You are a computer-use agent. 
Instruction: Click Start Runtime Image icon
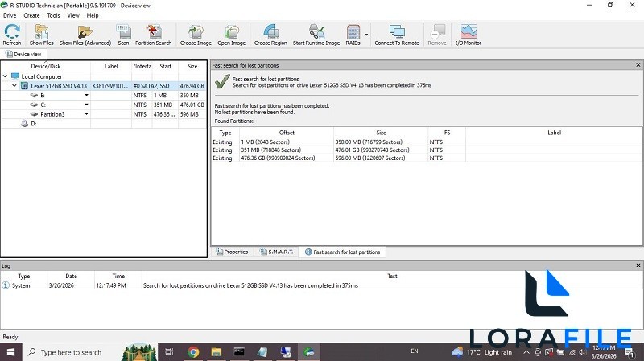(x=316, y=35)
